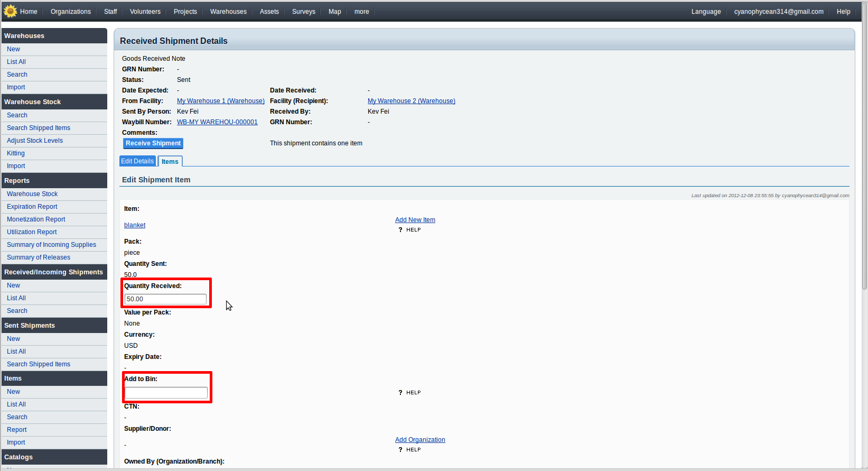Viewport: 868px width, 471px height.
Task: Open waybill WB-MY WAREHOU-000001 link
Action: click(x=217, y=122)
